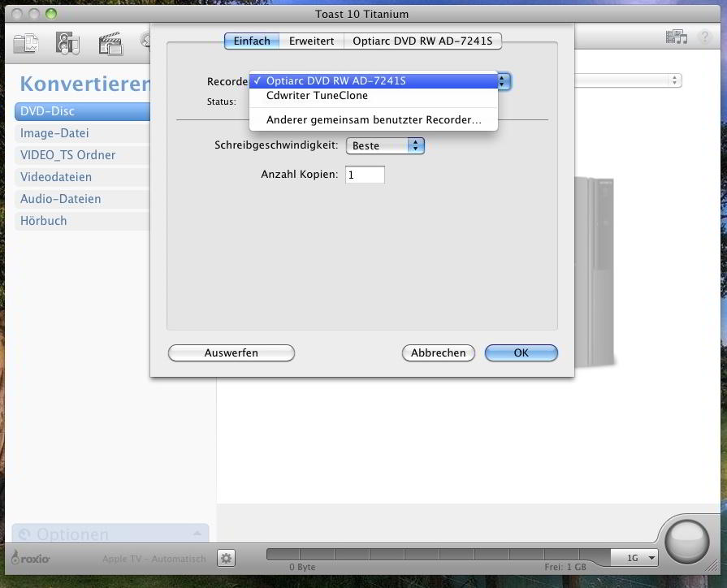Viewport: 727px width, 588px height.
Task: Expand the Optionen panel
Action: [110, 534]
